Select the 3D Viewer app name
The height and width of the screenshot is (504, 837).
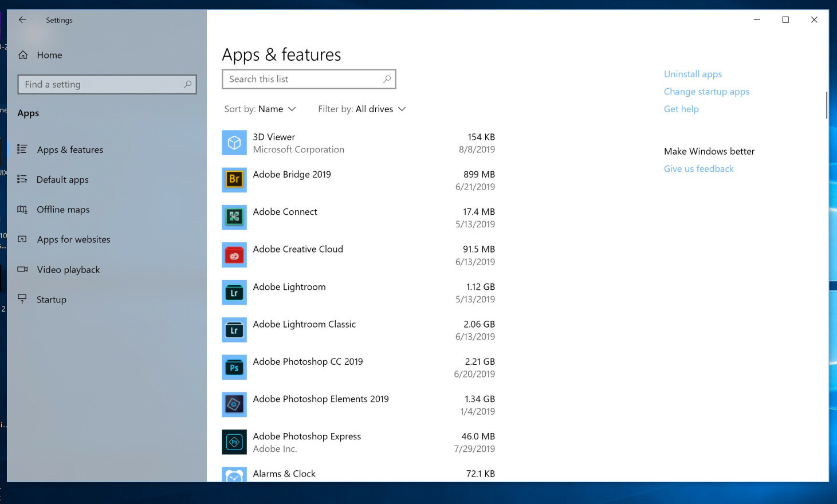pyautogui.click(x=274, y=137)
